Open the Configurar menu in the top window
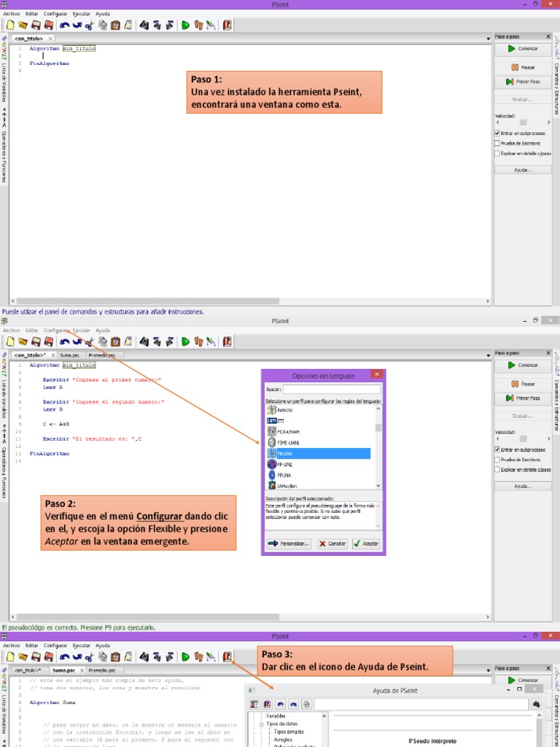560x747 pixels. 55,14
